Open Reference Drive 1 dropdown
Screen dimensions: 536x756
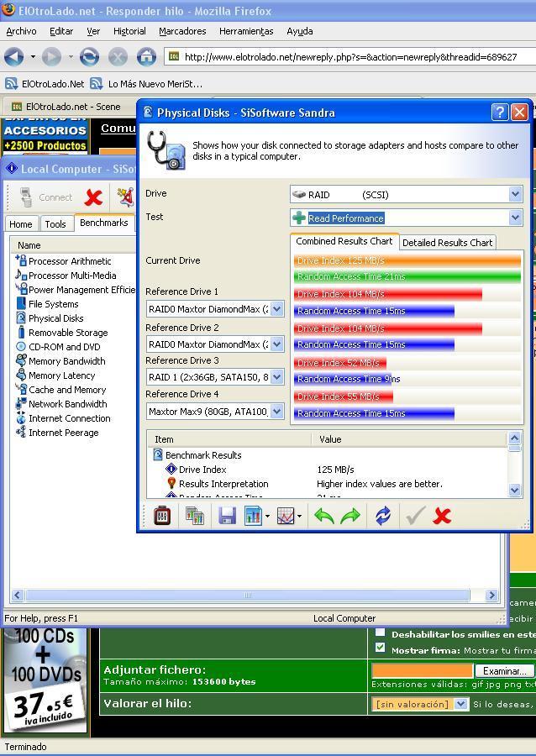tap(276, 309)
